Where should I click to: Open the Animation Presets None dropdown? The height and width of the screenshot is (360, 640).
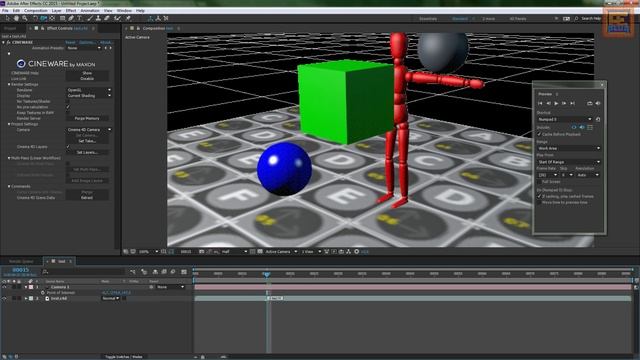(84, 48)
